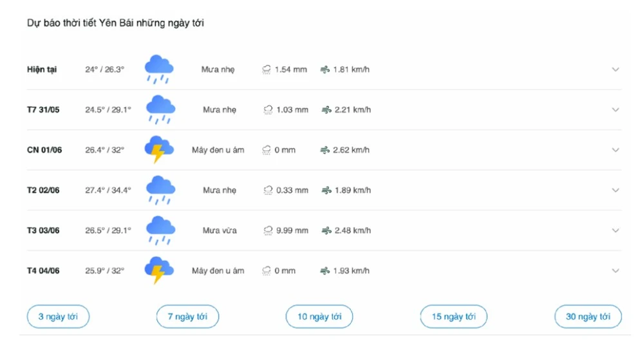Click the rainfall icon beside 9.99 mm
Viewport: 644px width, 348px height.
point(268,230)
